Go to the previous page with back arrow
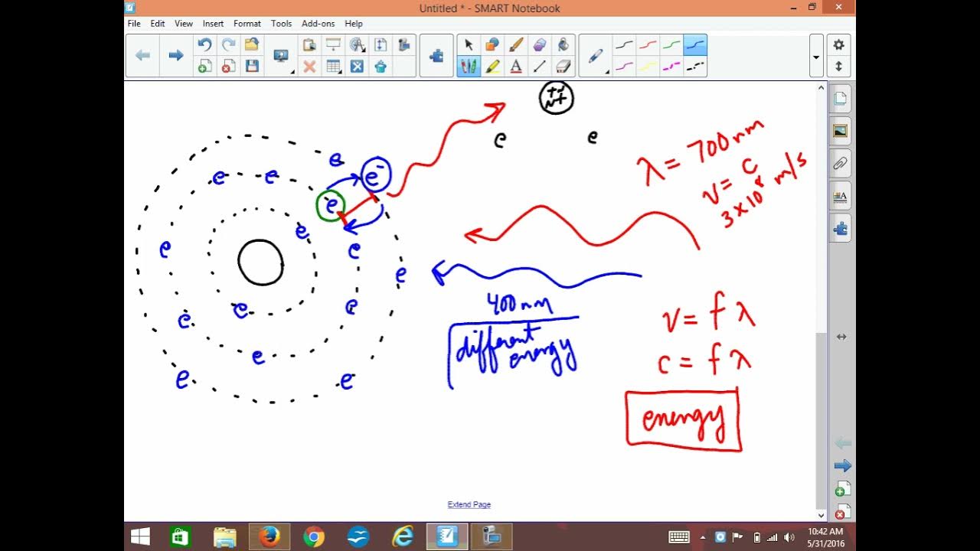This screenshot has width=980, height=551. pos(142,55)
